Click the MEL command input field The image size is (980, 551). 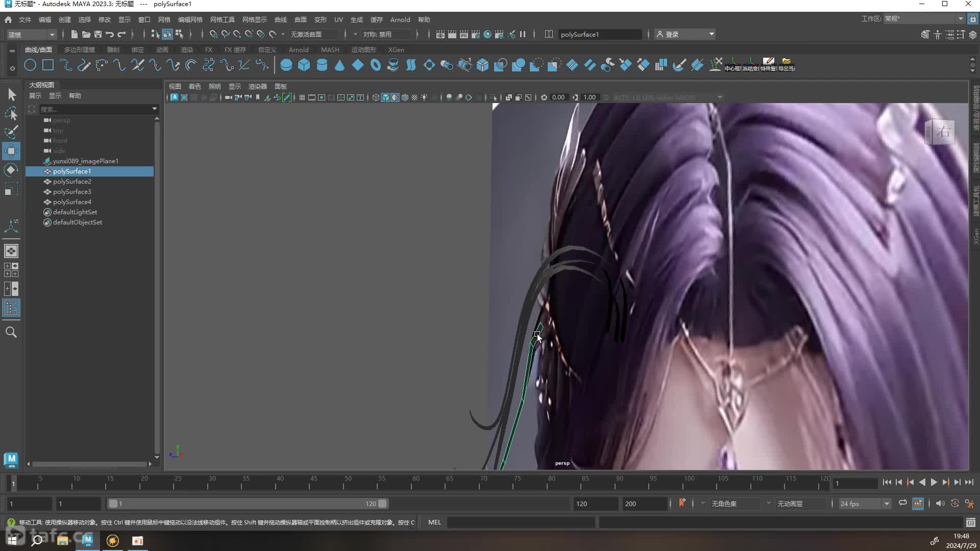click(521, 522)
